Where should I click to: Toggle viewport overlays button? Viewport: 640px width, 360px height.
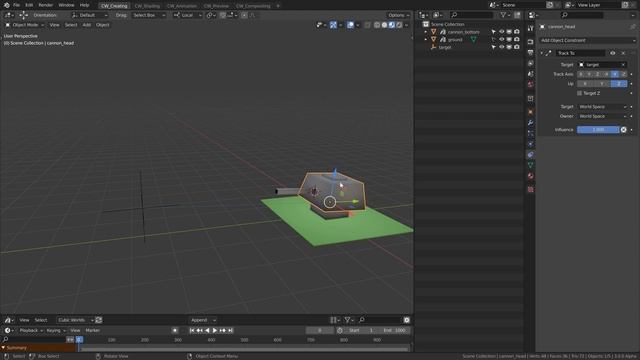pyautogui.click(x=350, y=25)
